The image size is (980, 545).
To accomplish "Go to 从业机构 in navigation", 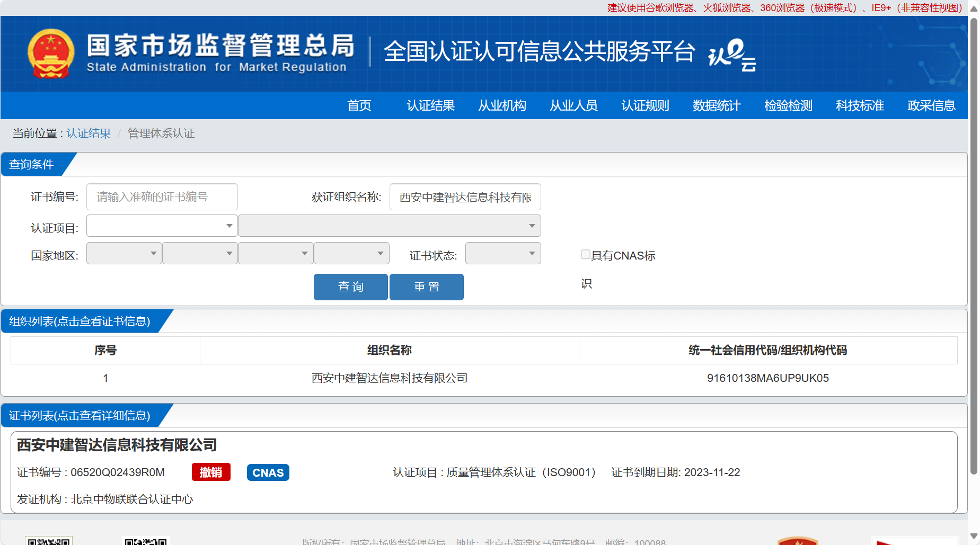I will pos(502,105).
